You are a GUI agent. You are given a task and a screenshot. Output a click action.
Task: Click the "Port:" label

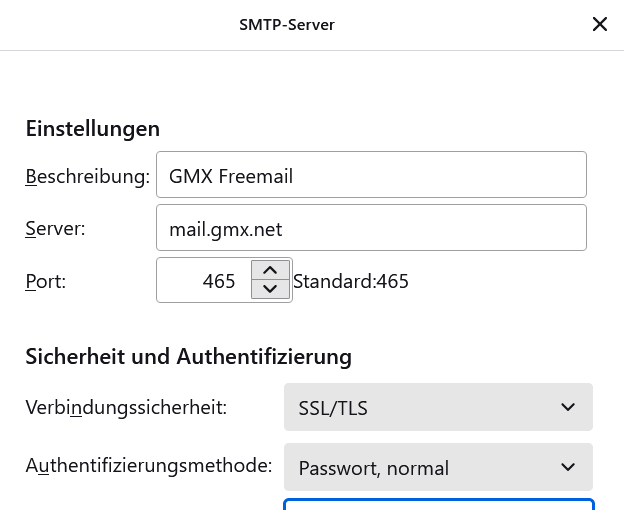click(x=45, y=281)
